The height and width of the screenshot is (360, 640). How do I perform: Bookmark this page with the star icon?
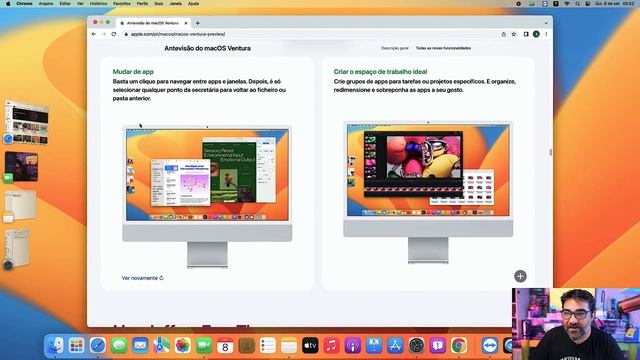(x=514, y=34)
